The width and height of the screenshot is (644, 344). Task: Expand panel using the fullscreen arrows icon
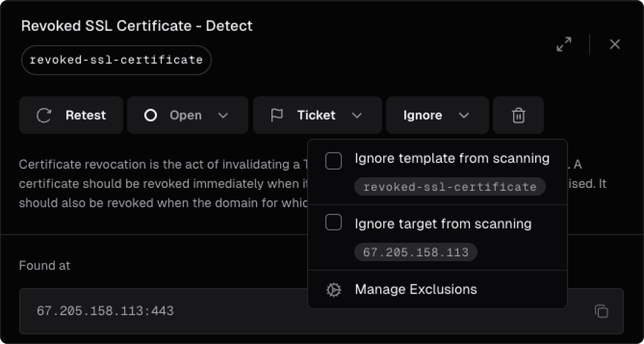coord(564,44)
